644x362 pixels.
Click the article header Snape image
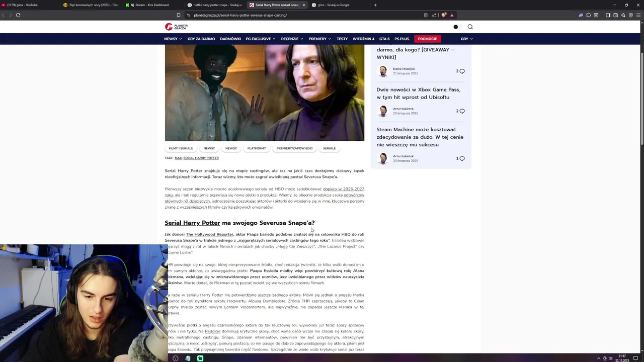(265, 93)
